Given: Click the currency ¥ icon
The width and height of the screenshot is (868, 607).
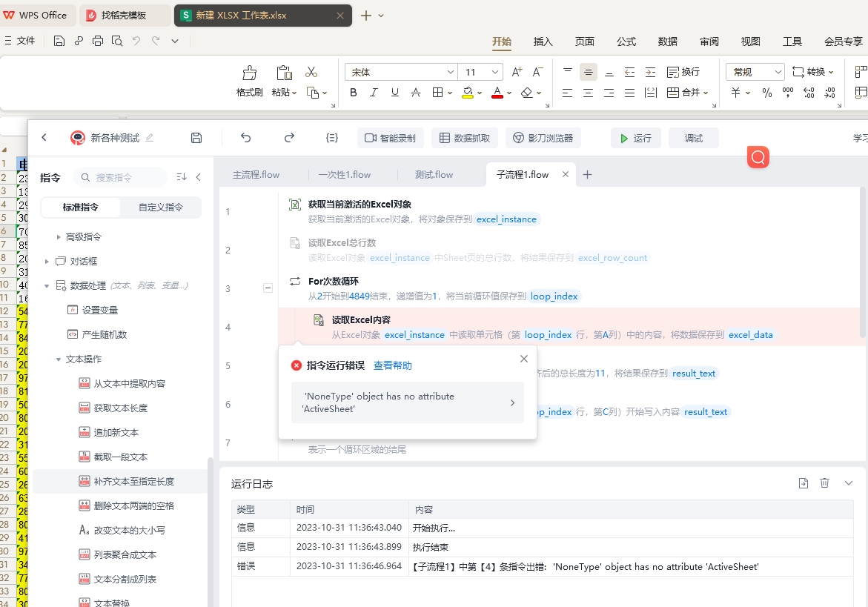Looking at the screenshot, I should pyautogui.click(x=736, y=93).
